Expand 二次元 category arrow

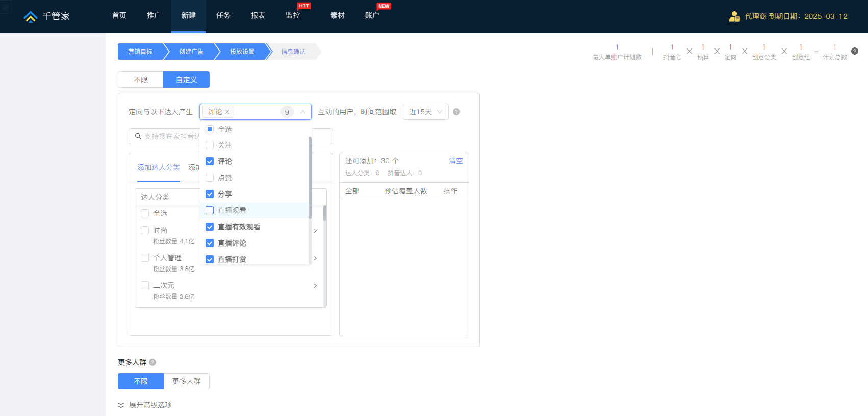pyautogui.click(x=315, y=286)
